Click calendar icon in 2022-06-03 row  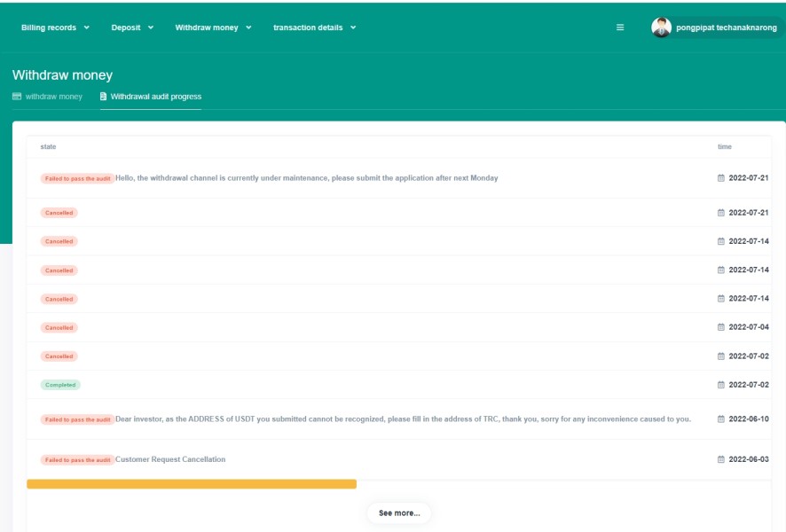[721, 459]
